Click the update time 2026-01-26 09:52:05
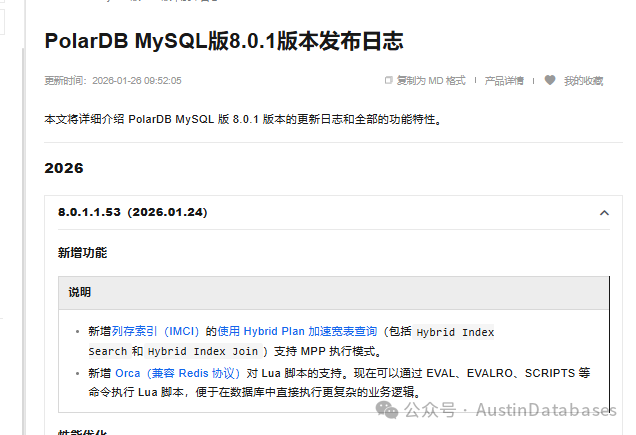Screen dimensions: 636x435 coord(137,81)
